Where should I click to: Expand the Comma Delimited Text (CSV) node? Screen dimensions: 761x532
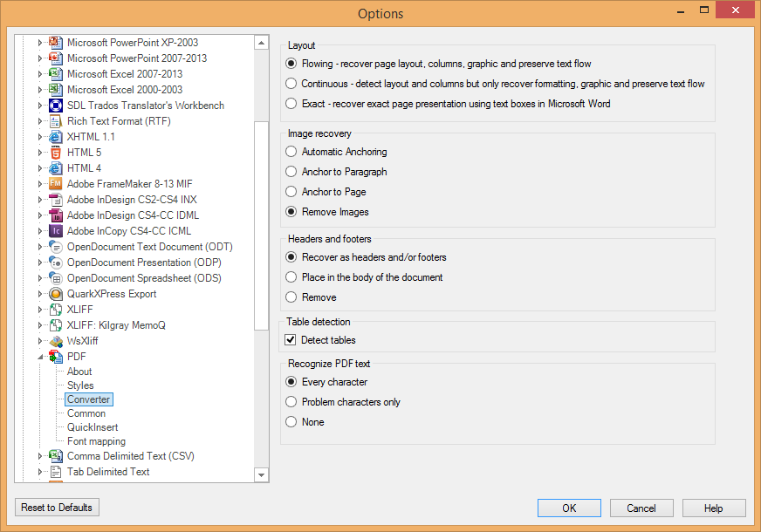(40, 456)
